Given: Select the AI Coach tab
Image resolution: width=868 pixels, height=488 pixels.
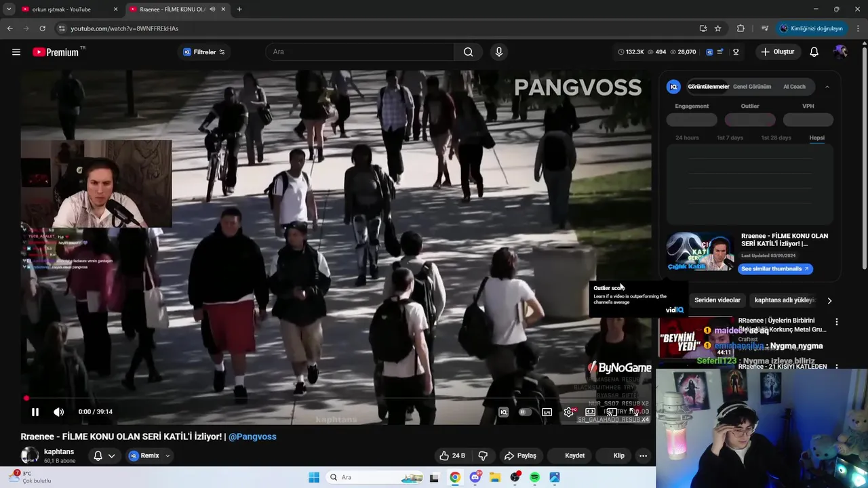Looking at the screenshot, I should click(x=794, y=87).
